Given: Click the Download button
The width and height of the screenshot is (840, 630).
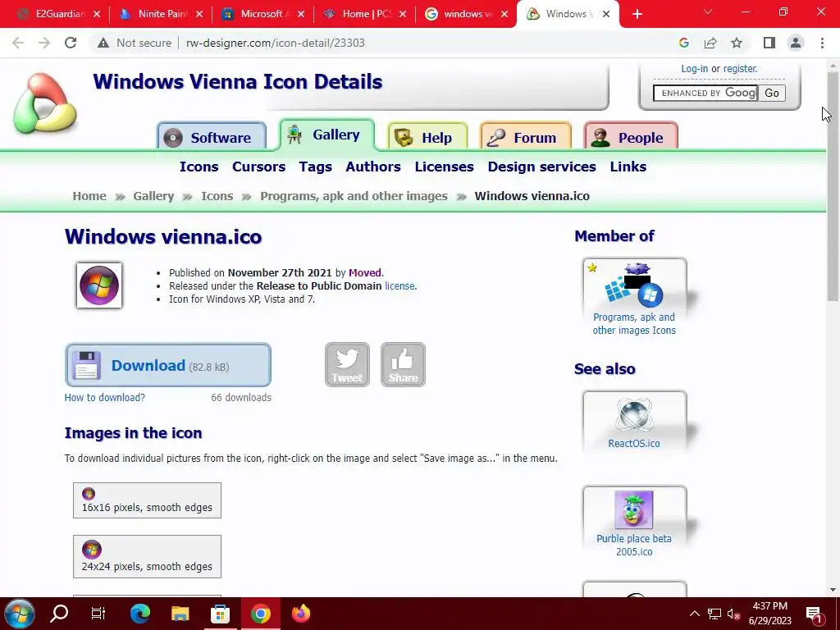Looking at the screenshot, I should pos(167,365).
